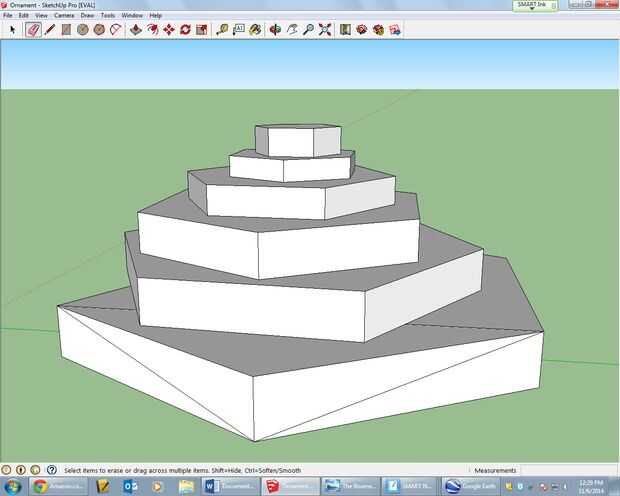Expand the SMART Ink dropdown

pos(532,8)
